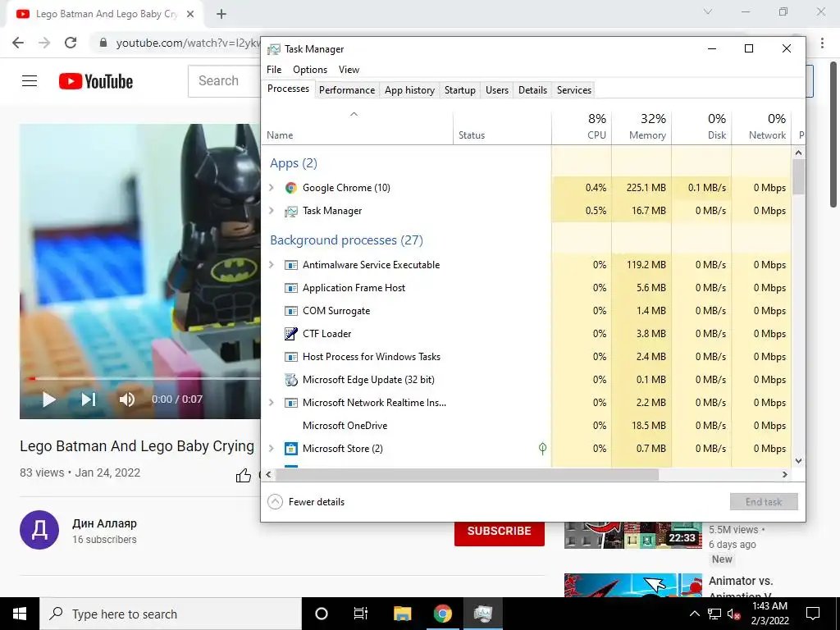The image size is (840, 630).
Task: Click the COM Surrogate process icon
Action: click(x=291, y=311)
